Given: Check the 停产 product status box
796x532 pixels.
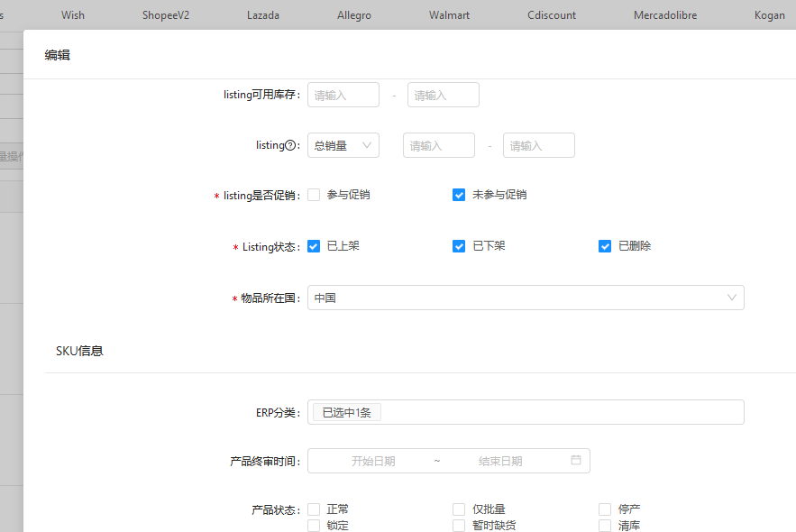Looking at the screenshot, I should [x=605, y=509].
